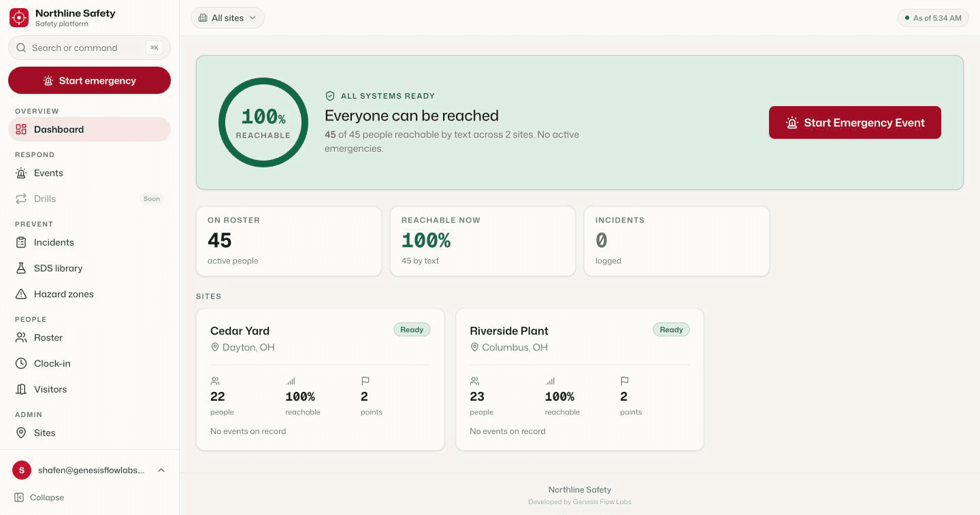Open the Cedar Yard site card
980x515 pixels.
320,380
